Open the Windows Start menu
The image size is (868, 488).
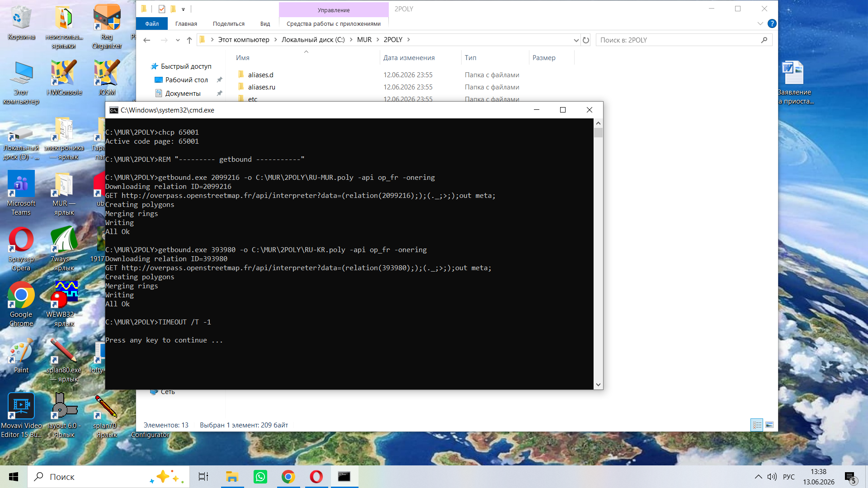coord(14,477)
